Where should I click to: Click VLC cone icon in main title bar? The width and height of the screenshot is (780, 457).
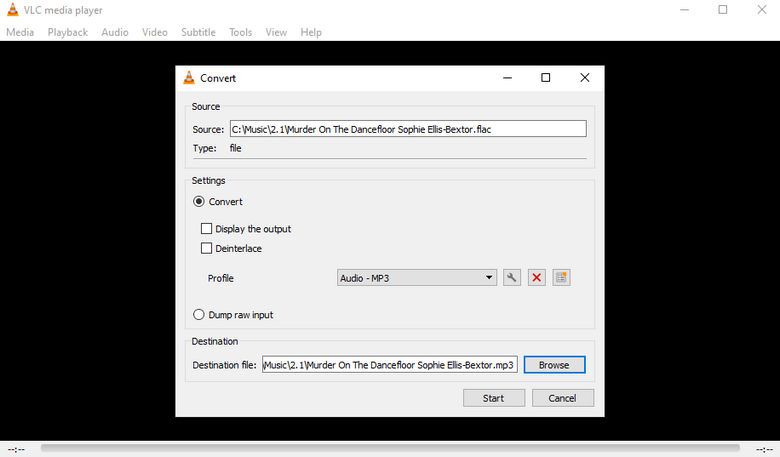click(12, 9)
